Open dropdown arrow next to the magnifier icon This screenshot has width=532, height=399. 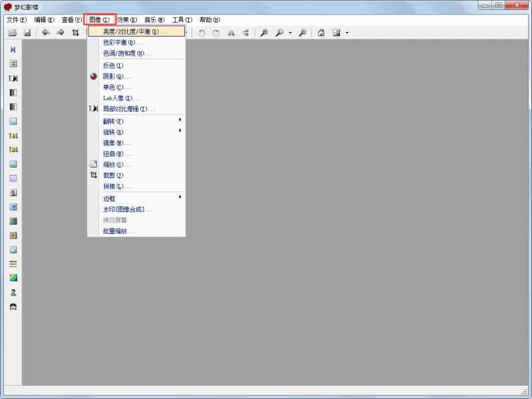290,33
